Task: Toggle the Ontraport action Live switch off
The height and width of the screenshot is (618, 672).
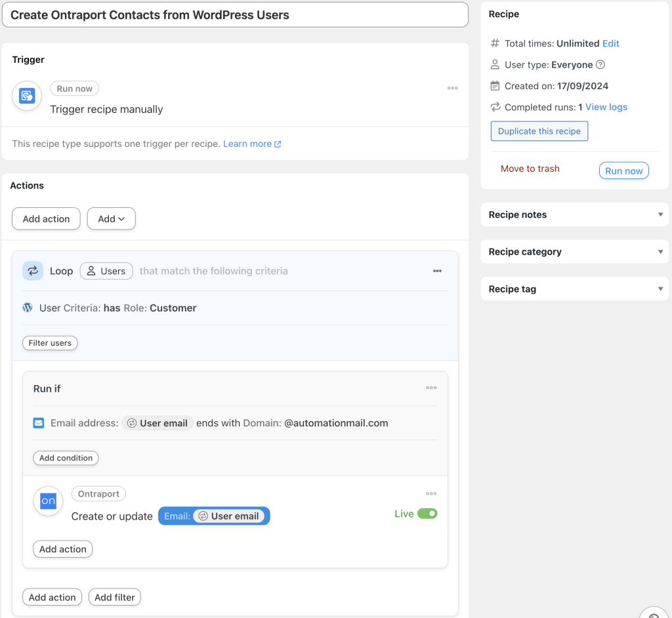Action: point(427,514)
